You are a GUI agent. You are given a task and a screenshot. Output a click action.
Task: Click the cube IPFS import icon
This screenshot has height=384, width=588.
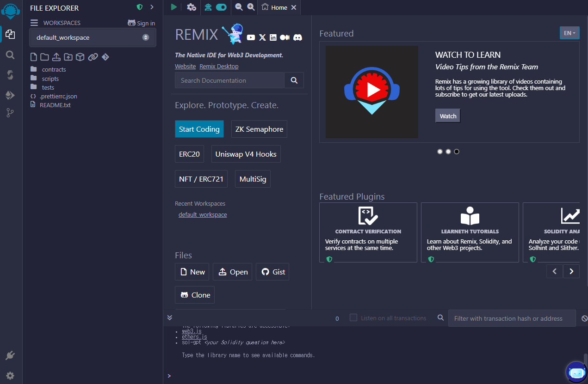click(x=80, y=57)
